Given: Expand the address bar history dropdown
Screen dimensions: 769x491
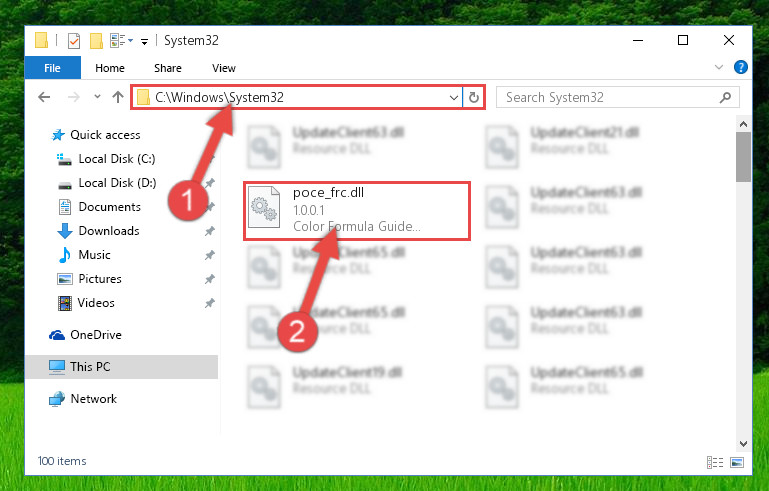Looking at the screenshot, I should 454,98.
